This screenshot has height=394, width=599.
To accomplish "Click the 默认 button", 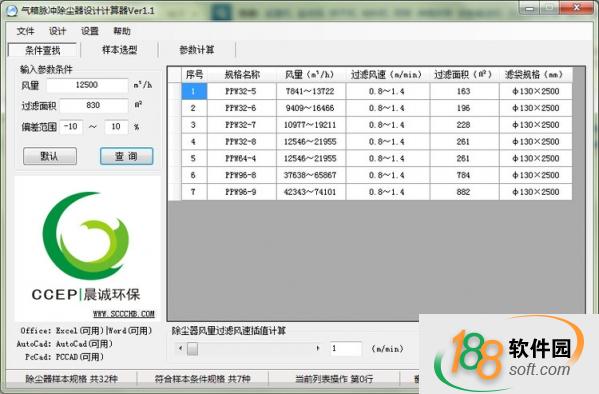I will point(50,156).
